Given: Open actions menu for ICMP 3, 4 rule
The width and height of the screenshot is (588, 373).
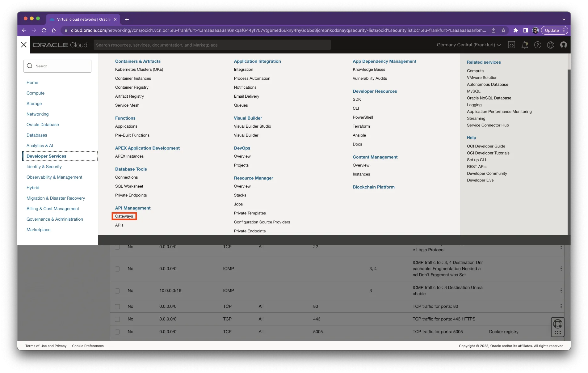Looking at the screenshot, I should (x=561, y=269).
